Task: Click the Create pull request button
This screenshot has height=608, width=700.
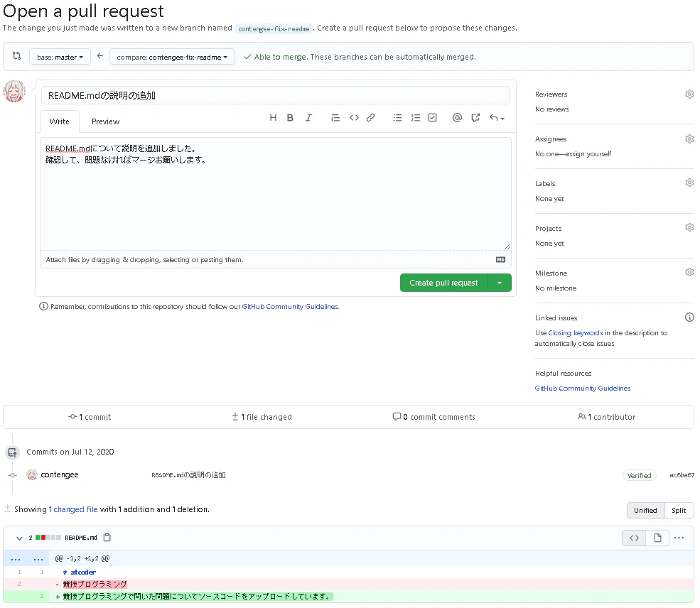Action: 443,283
